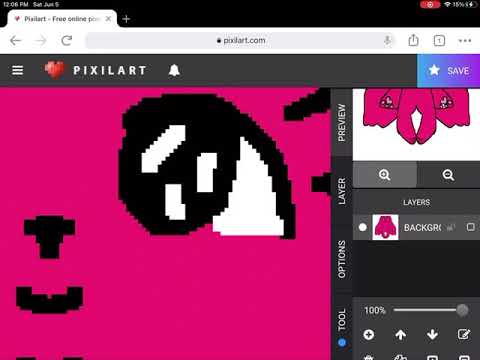The height and width of the screenshot is (360, 480).
Task: Open a new browser tab
Action: (126, 19)
